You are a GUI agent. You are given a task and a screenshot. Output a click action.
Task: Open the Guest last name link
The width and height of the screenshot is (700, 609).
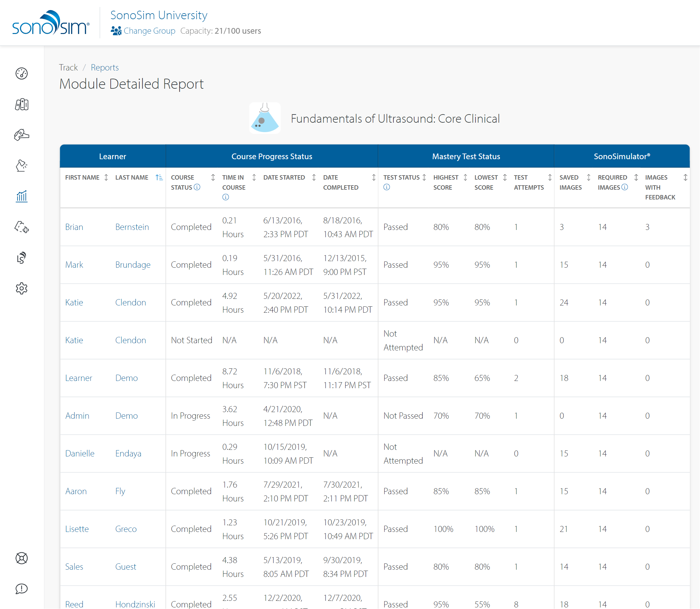pos(126,567)
